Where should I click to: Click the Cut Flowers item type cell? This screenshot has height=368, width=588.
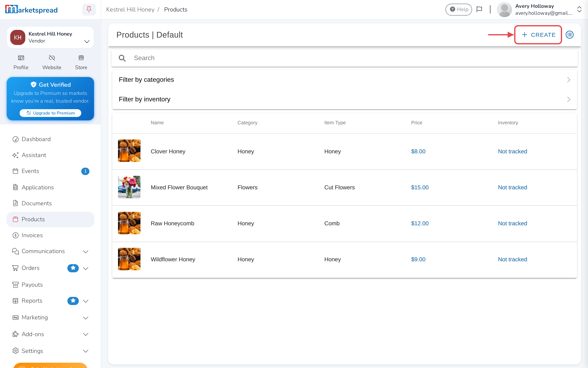tap(340, 187)
